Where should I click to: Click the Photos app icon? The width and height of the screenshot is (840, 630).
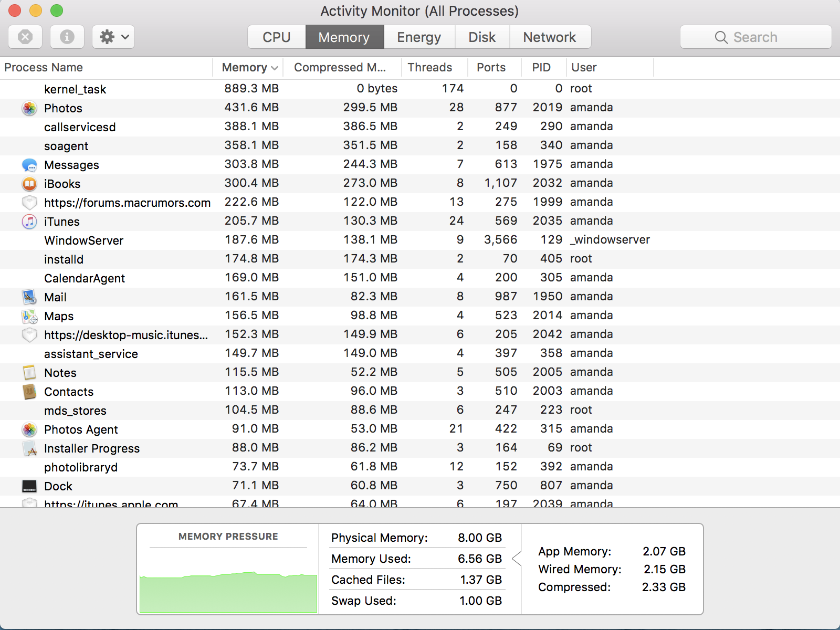[x=29, y=108]
